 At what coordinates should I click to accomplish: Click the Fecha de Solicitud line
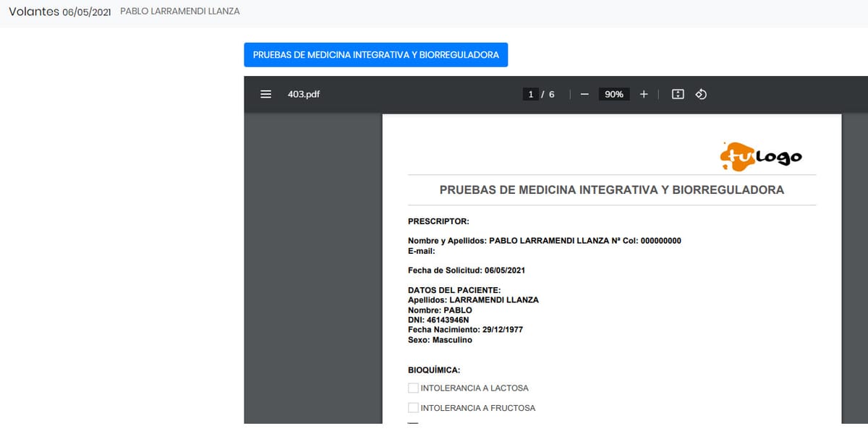point(467,270)
